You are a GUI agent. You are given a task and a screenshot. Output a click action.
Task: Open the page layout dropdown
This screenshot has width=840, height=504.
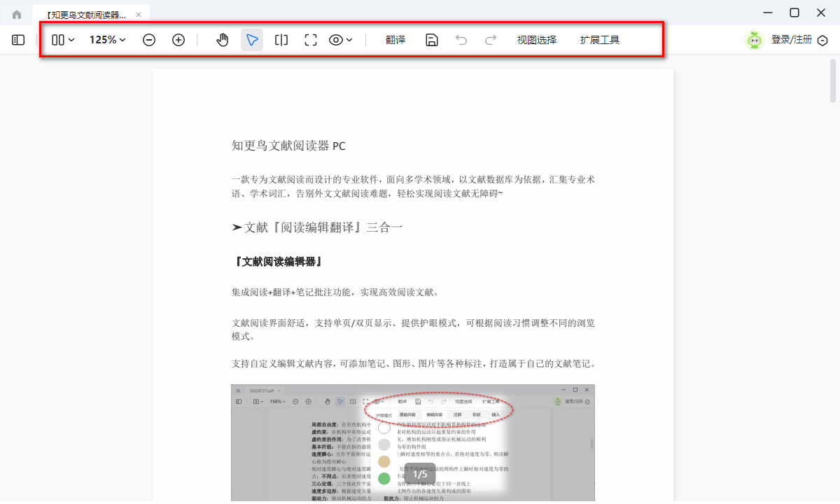coord(64,40)
